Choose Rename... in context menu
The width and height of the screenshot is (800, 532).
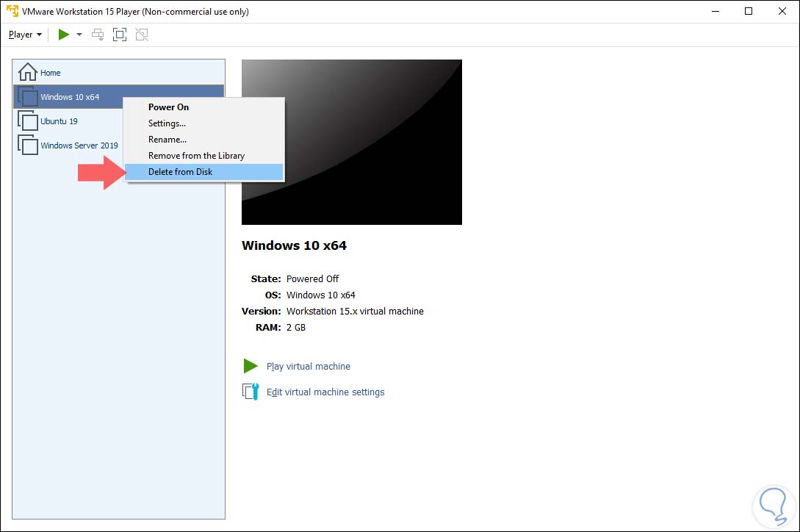tap(204, 140)
